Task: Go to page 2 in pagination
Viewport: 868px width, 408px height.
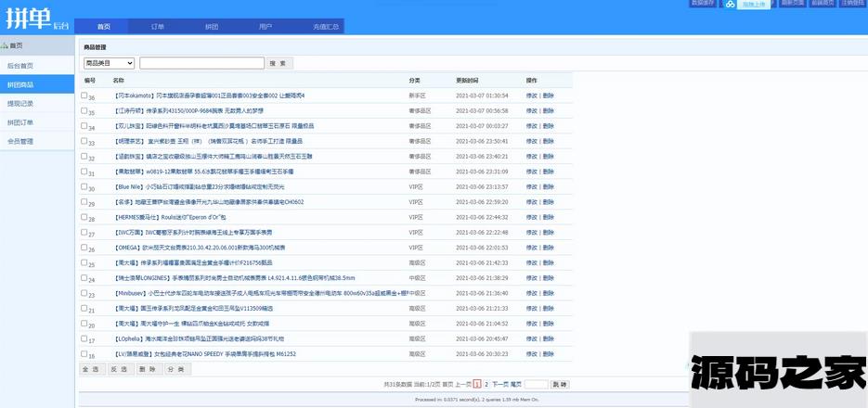Action: coord(486,383)
